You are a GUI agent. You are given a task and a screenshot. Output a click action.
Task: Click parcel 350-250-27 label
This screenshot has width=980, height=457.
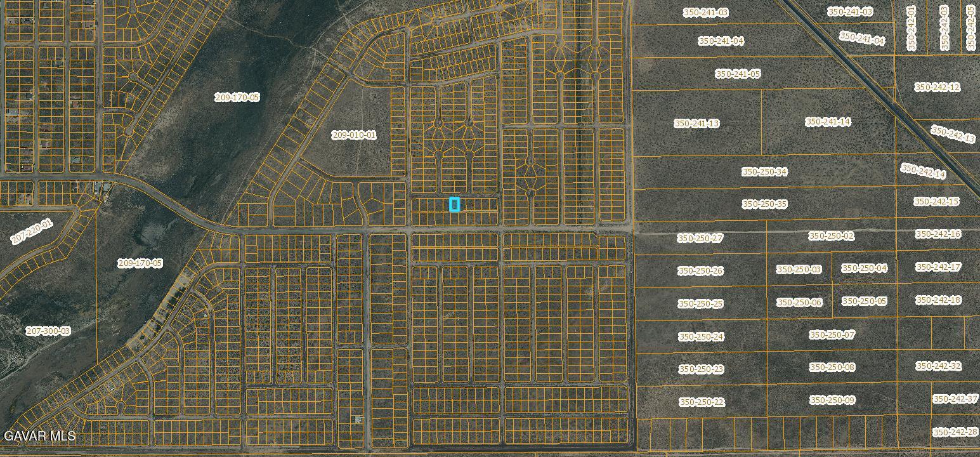tap(700, 239)
